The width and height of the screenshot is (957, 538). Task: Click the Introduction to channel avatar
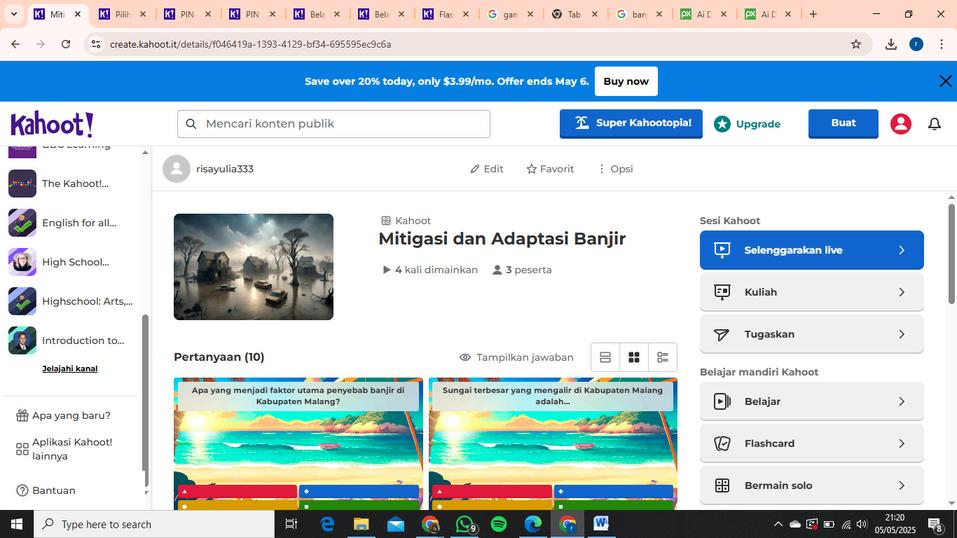tap(22, 340)
